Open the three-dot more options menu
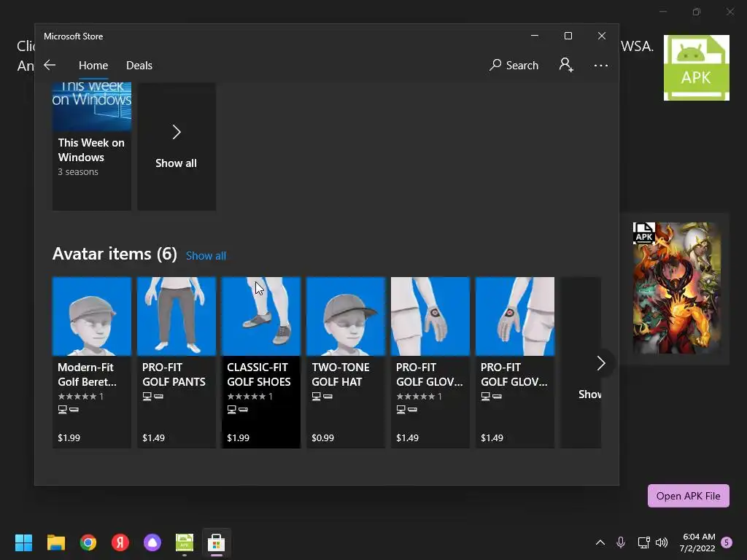747x560 pixels. tap(601, 65)
